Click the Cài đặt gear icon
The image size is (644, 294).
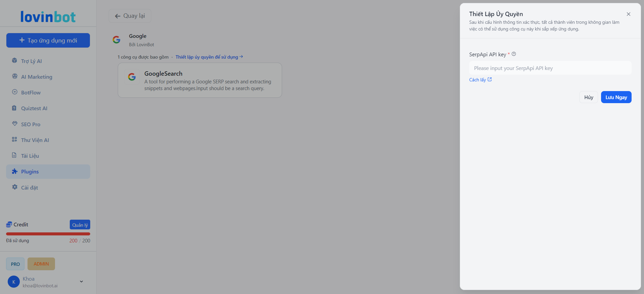click(14, 187)
